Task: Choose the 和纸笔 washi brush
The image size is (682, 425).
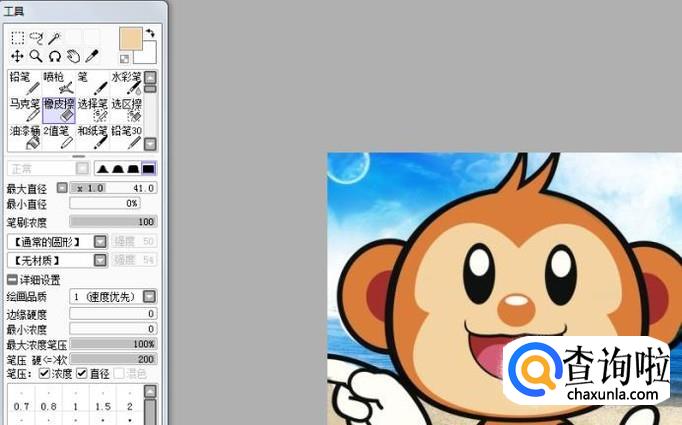Action: pos(93,137)
